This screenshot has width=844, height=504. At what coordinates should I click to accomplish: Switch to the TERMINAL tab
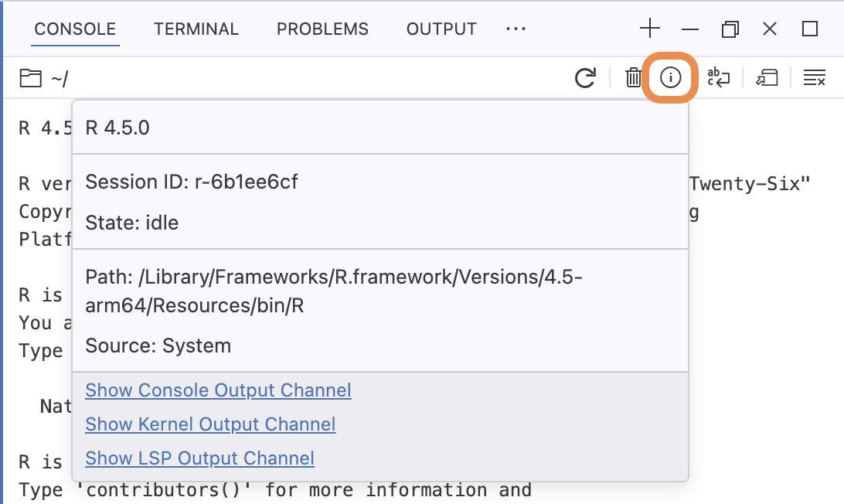click(196, 29)
